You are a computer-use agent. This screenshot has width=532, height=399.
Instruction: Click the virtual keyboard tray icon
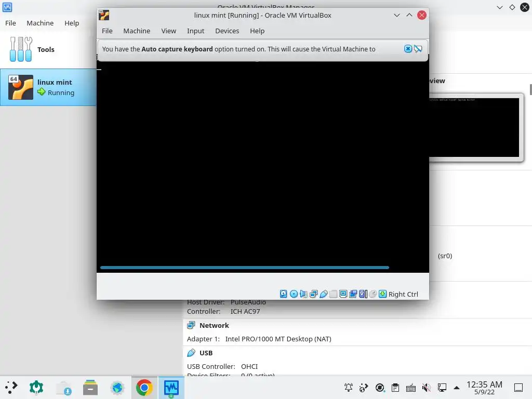click(411, 388)
